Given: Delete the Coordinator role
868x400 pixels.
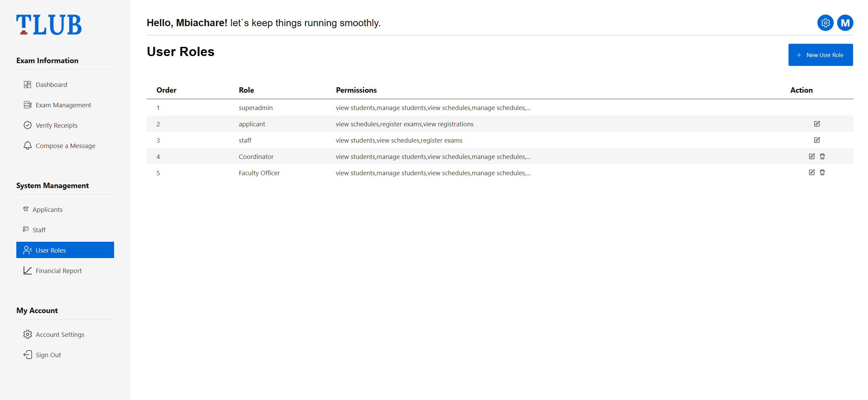Looking at the screenshot, I should point(822,156).
